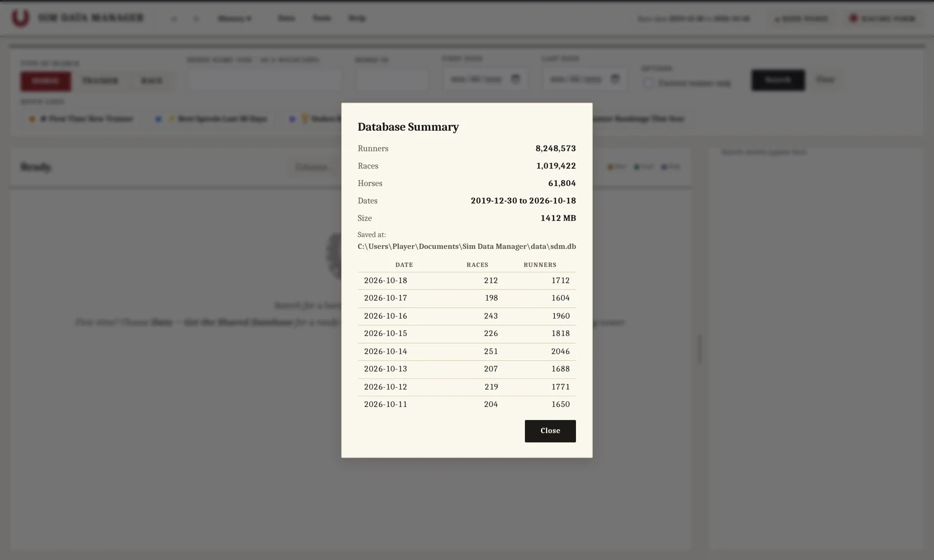Click runners value 1712 for 2026-10-18
Screen dimensions: 934x560
pyautogui.click(x=560, y=281)
